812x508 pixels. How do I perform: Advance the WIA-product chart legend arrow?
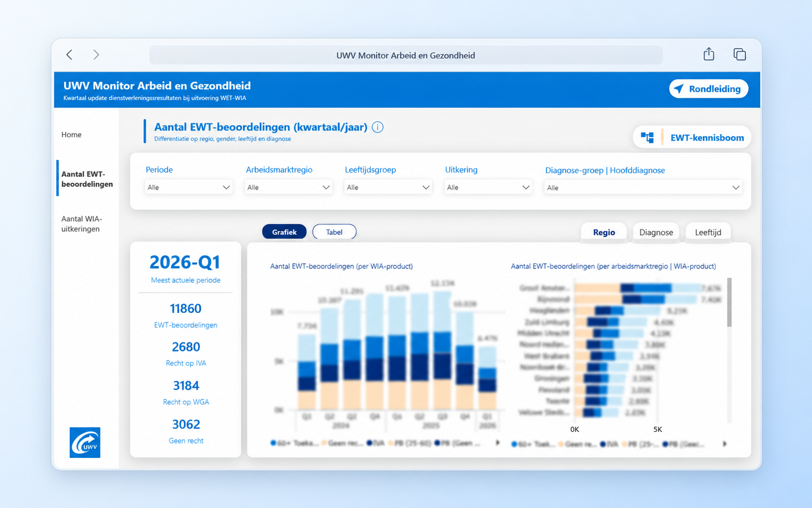click(x=498, y=443)
